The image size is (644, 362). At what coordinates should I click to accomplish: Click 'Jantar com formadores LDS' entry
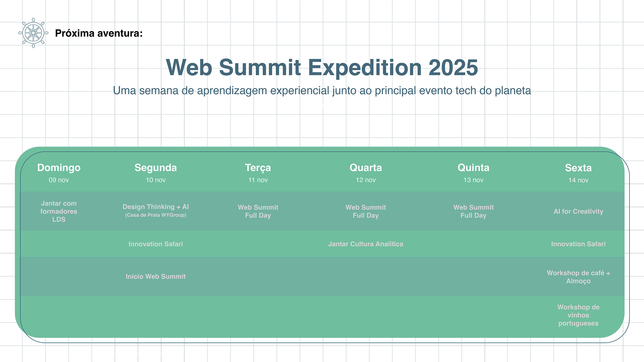pyautogui.click(x=59, y=211)
